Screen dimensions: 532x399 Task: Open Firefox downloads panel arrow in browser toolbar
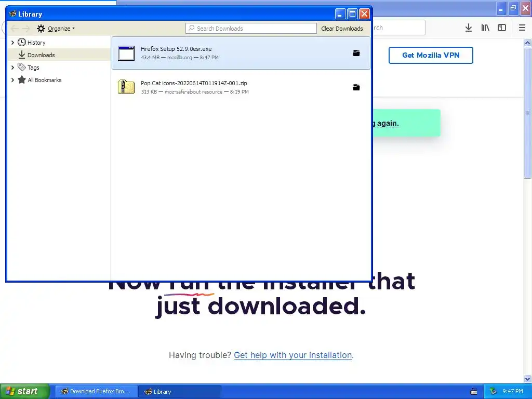tap(469, 28)
